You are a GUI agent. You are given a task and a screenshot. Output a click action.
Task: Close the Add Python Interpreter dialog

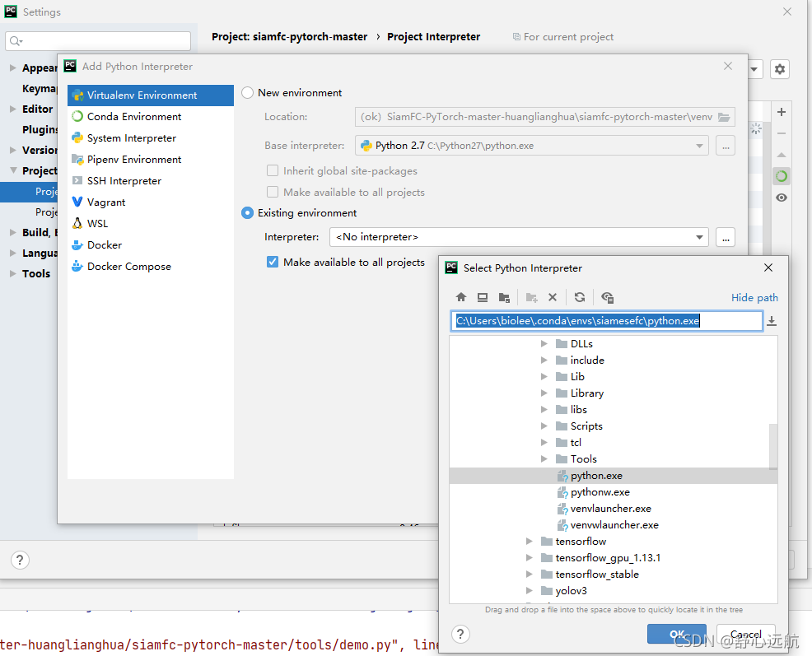(728, 66)
